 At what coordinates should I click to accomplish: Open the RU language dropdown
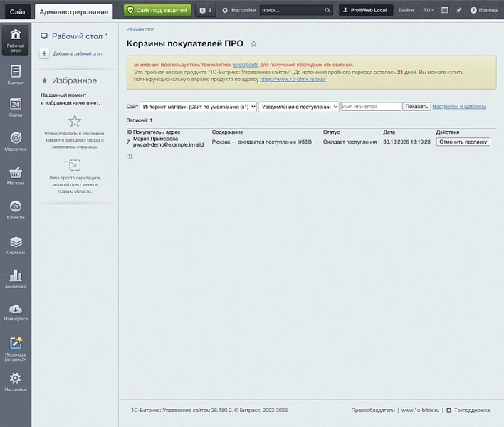pyautogui.click(x=428, y=10)
